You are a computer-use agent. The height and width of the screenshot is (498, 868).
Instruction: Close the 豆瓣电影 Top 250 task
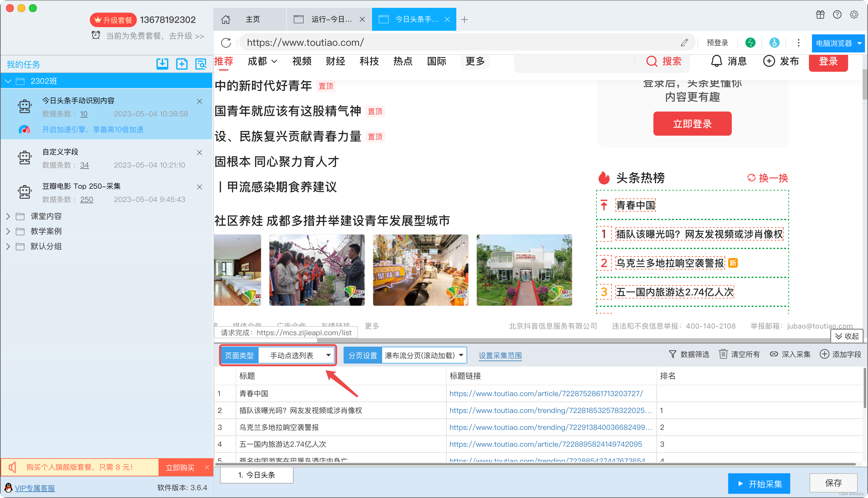point(200,187)
